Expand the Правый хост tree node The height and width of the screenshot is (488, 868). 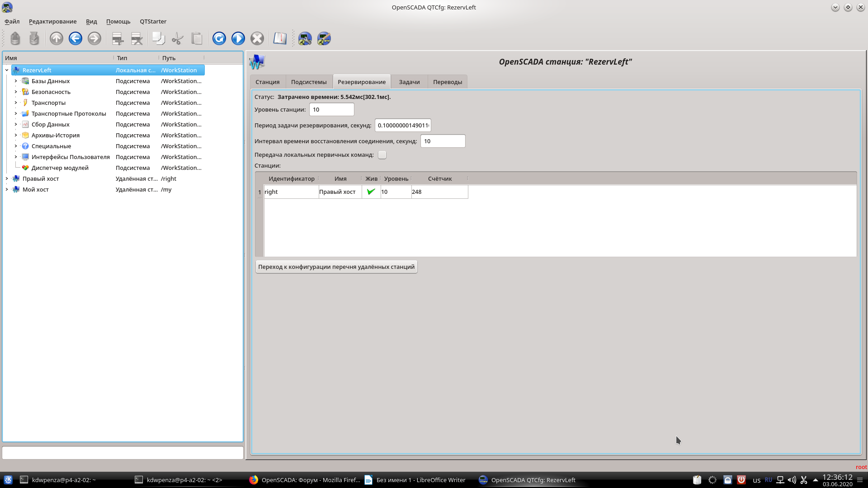tap(7, 178)
